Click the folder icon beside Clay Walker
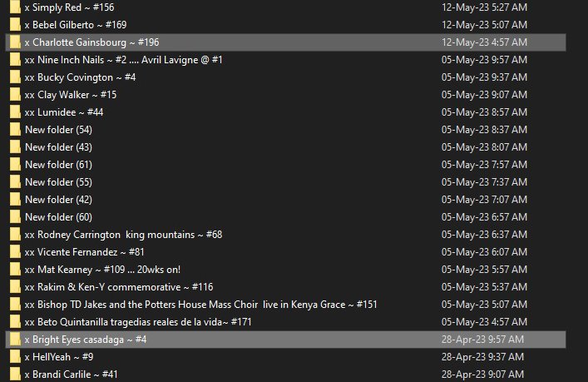Screen dimensions: 588x382 15,95
